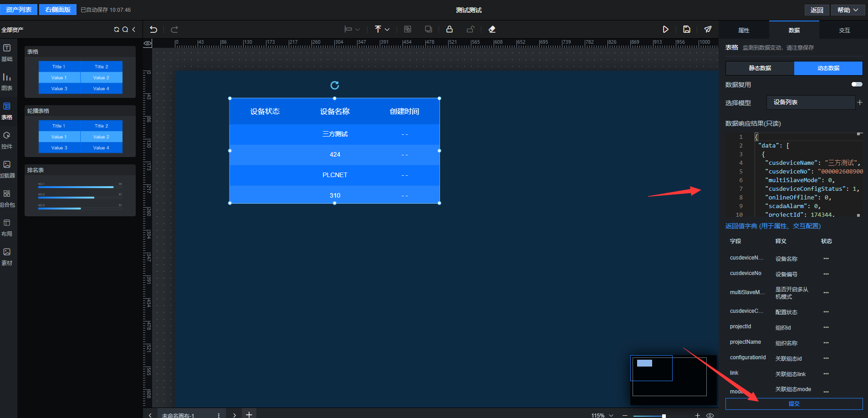
Task: Click the zoom slider handle
Action: [664, 416]
